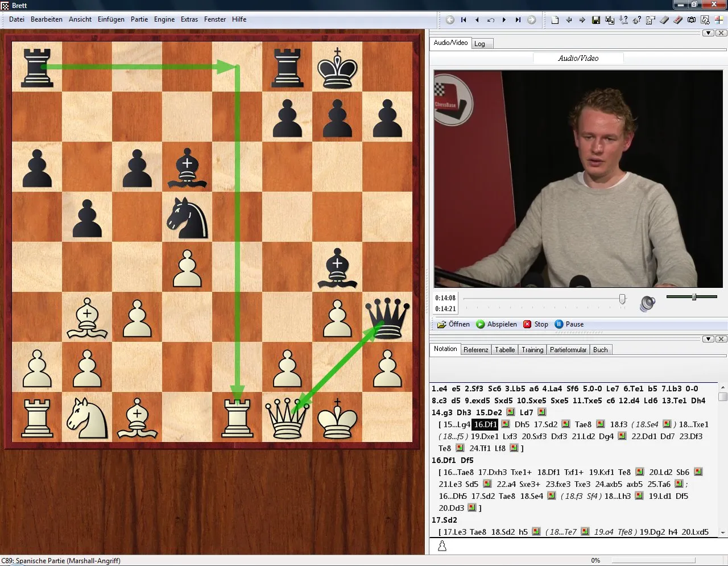Viewport: 728px width, 566px height.
Task: Click the grey back-arrow navigation button
Action: pyautogui.click(x=450, y=20)
